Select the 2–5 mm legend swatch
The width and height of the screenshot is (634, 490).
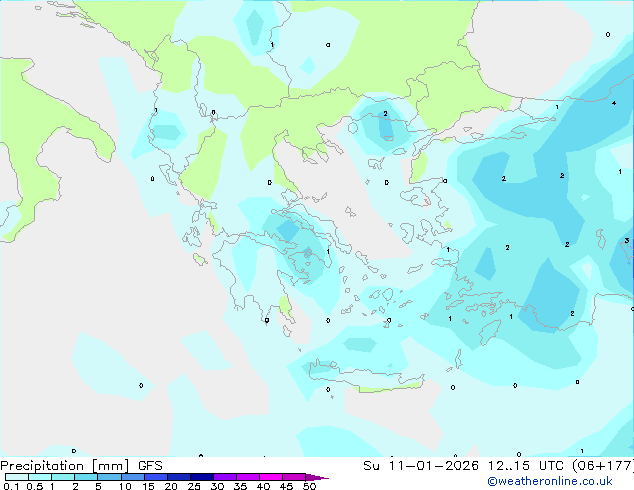(86, 477)
